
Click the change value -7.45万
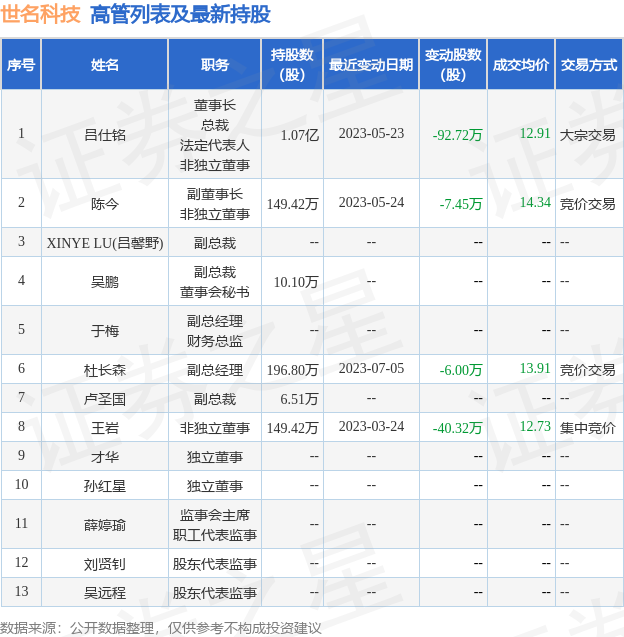tap(461, 204)
